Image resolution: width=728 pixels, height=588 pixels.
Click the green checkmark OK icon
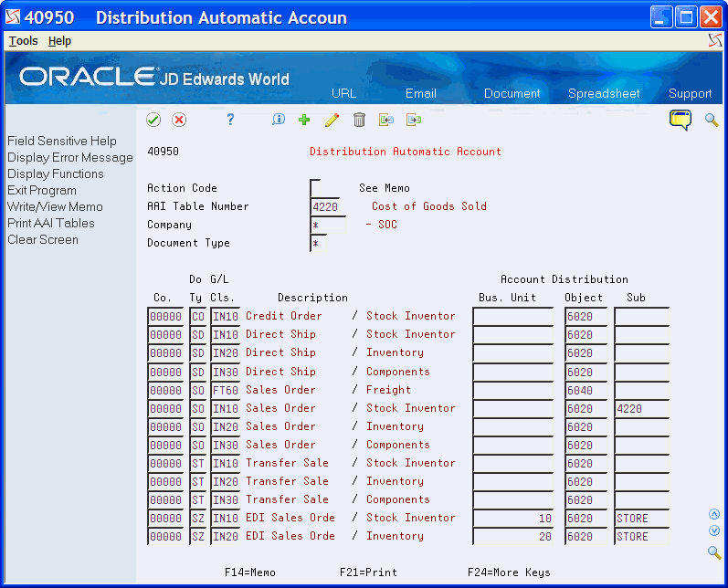[x=153, y=120]
